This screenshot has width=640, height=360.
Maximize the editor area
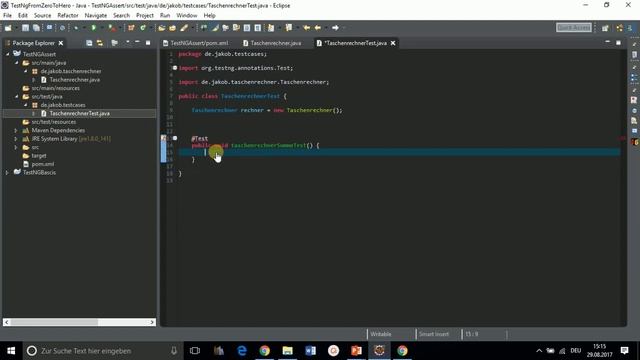click(x=618, y=42)
